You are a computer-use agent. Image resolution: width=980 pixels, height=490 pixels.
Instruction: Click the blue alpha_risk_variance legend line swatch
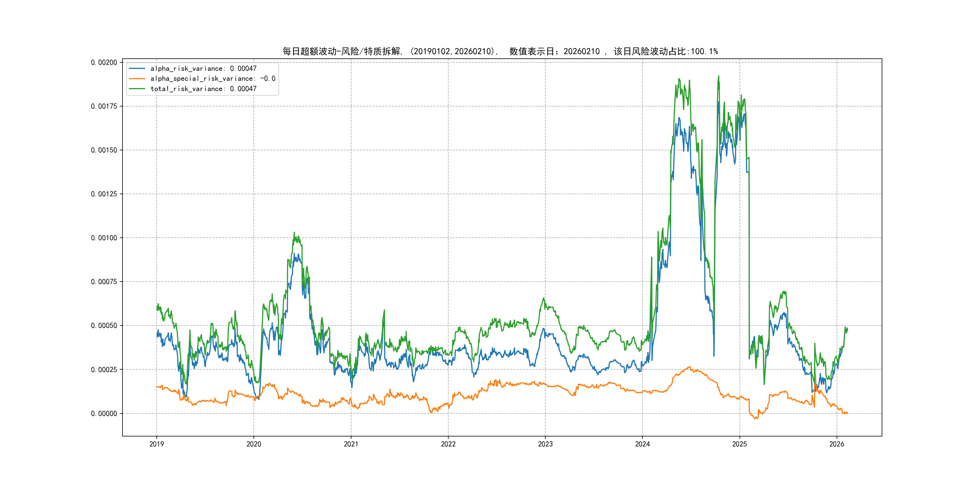click(137, 68)
